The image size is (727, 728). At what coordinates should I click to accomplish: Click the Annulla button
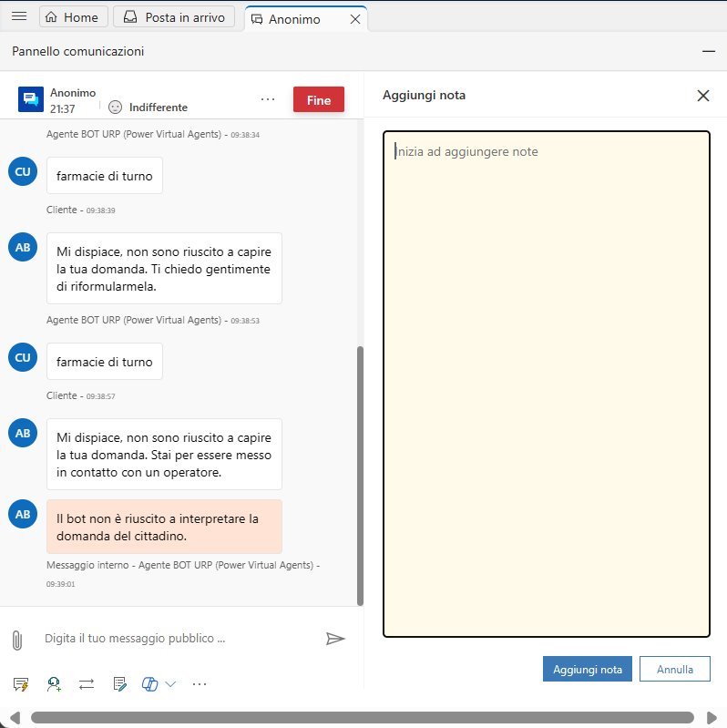coord(674,669)
